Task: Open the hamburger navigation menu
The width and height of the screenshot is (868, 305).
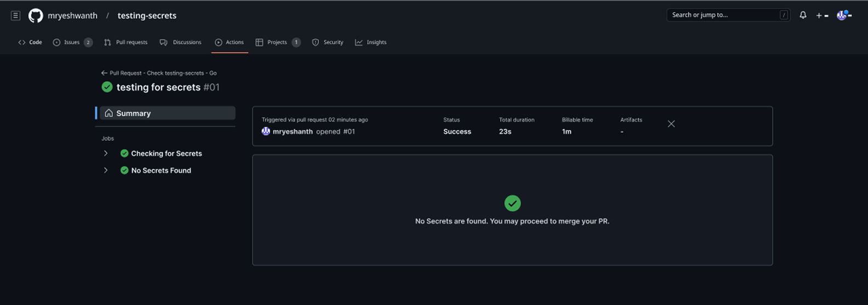Action: pyautogui.click(x=15, y=15)
